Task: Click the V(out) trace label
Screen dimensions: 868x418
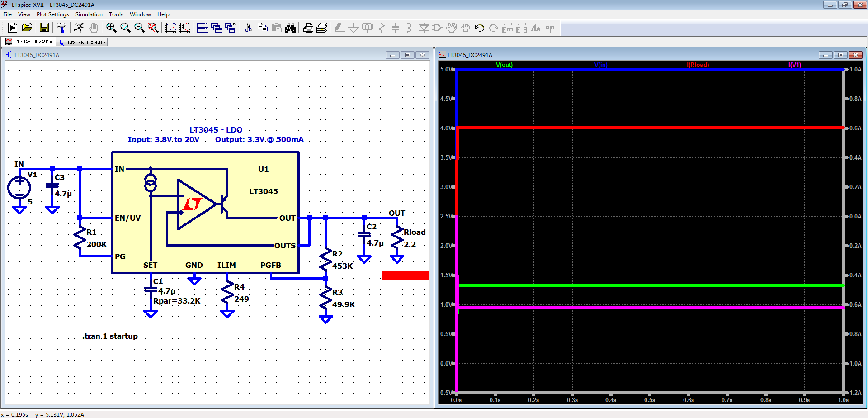Action: 504,65
